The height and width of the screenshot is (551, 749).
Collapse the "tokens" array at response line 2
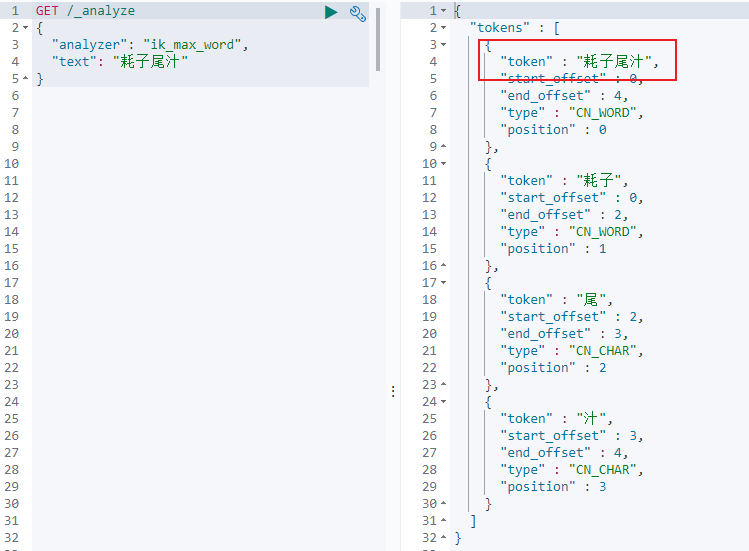443,28
